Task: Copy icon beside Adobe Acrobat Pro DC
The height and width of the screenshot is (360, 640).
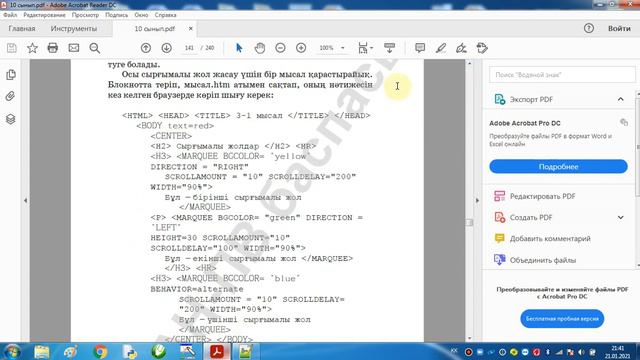Action: point(624,122)
